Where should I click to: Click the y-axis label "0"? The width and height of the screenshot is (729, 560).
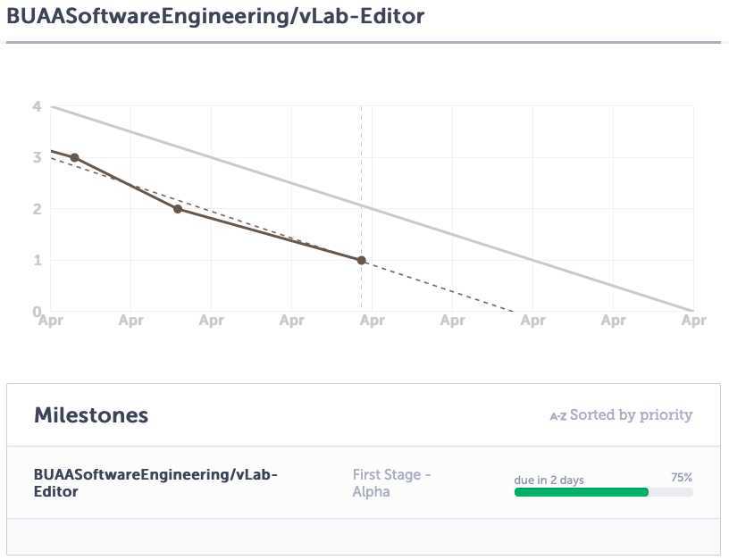[38, 311]
